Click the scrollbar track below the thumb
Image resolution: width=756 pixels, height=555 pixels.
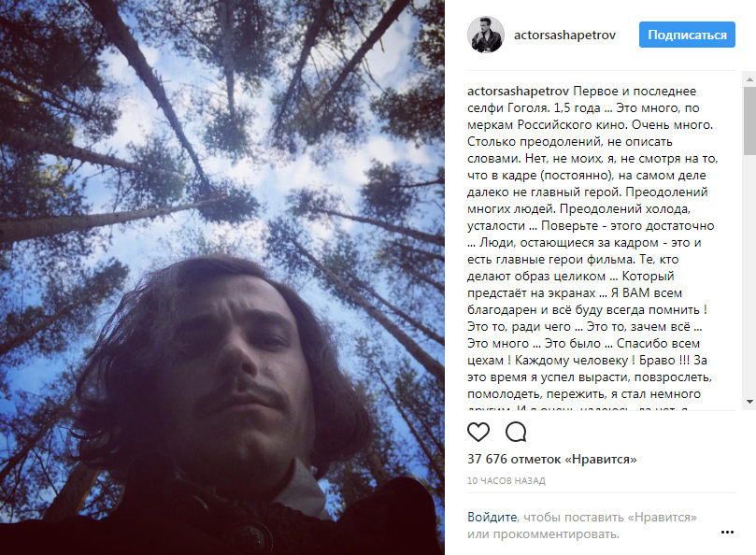click(749, 275)
